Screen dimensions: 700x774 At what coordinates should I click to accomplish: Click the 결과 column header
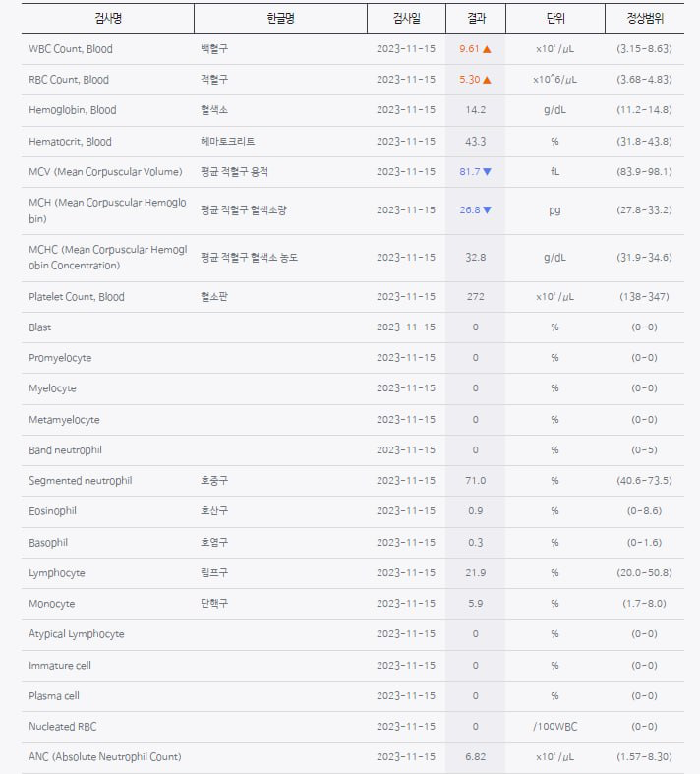[x=475, y=19]
